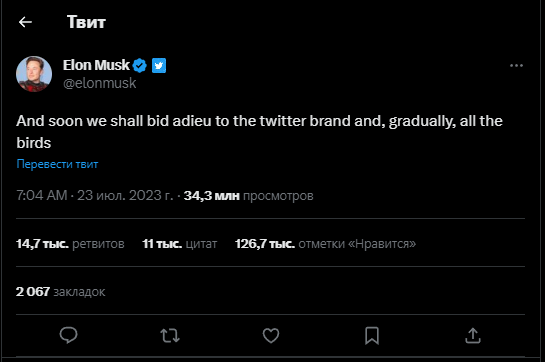Open the @elonmusk handle link
This screenshot has height=362, width=545.
tap(99, 83)
